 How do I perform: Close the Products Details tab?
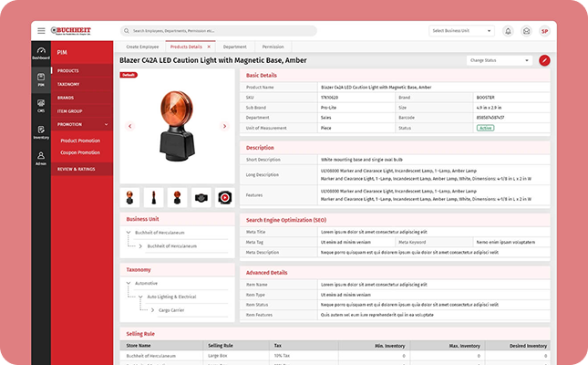209,46
